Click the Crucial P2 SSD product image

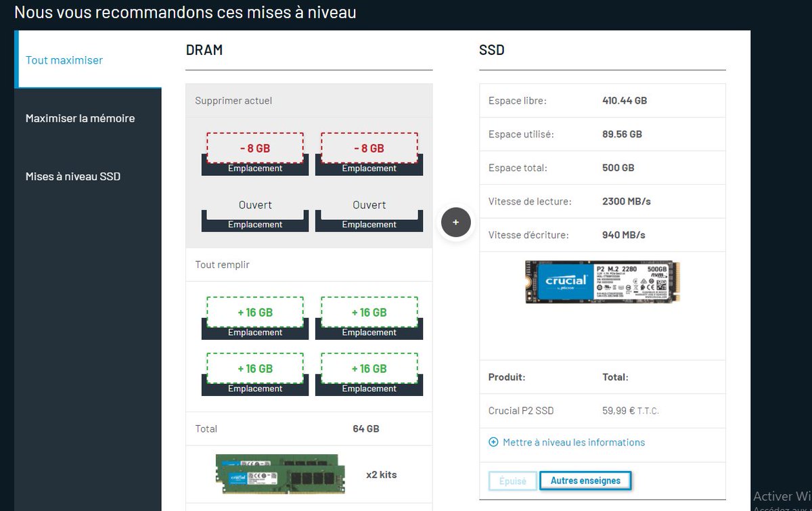click(x=602, y=282)
